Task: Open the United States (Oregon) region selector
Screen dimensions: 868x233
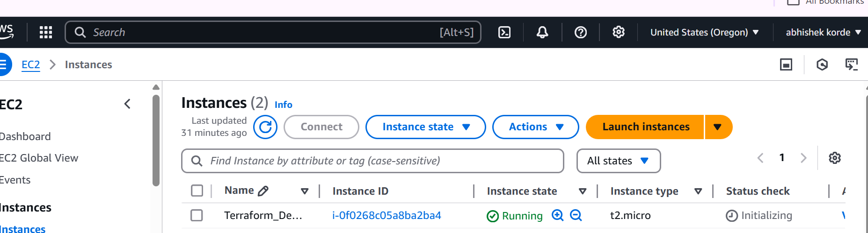Action: (704, 32)
